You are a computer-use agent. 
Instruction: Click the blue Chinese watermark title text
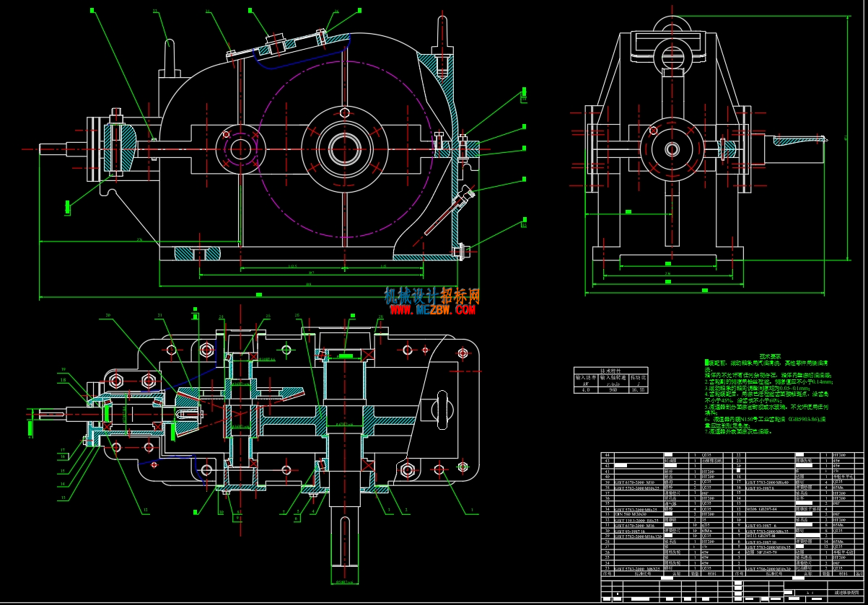[x=432, y=296]
